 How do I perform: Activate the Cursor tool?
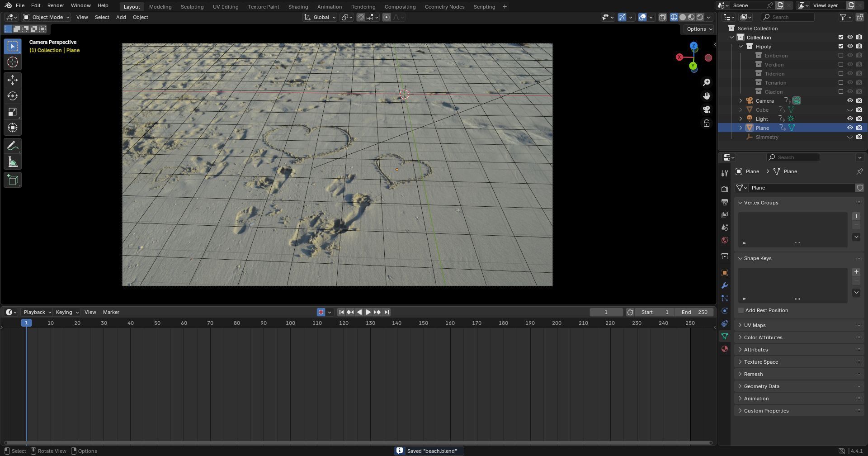click(x=13, y=62)
